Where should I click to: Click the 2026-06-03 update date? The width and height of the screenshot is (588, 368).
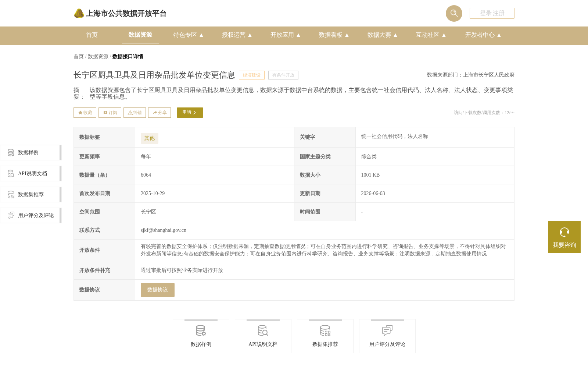373,194
